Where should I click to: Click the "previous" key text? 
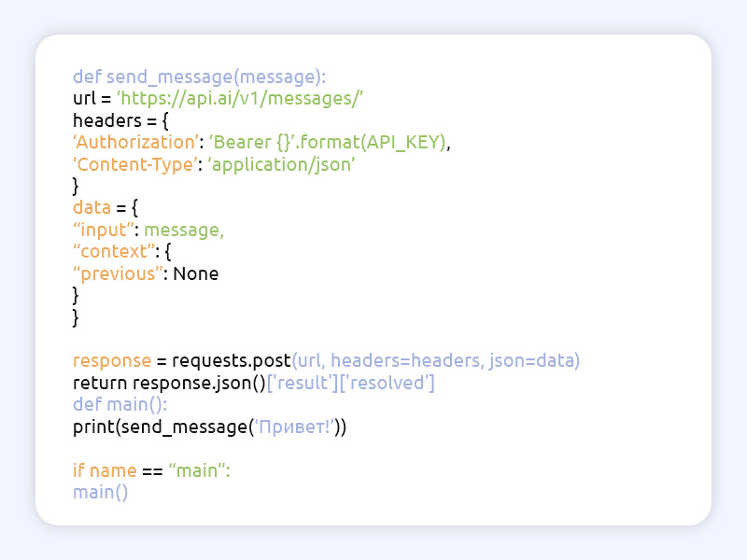(x=118, y=273)
